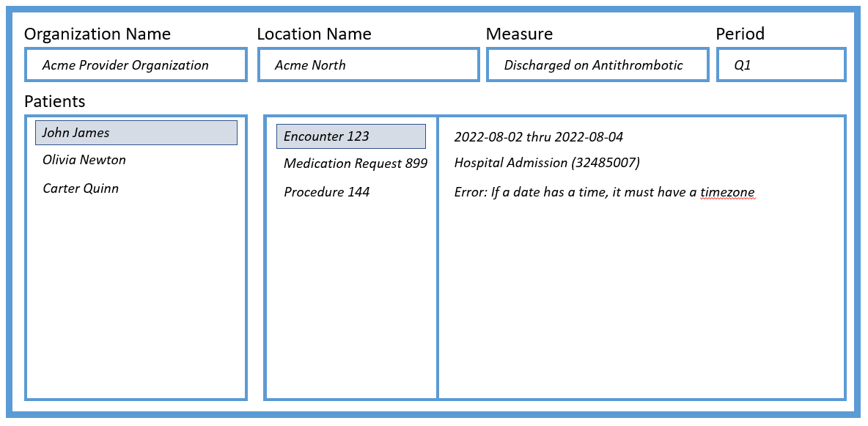Click the 2022-08-02 thru 2022-08-04 date text
Screen dimensions: 868x426
coord(538,137)
